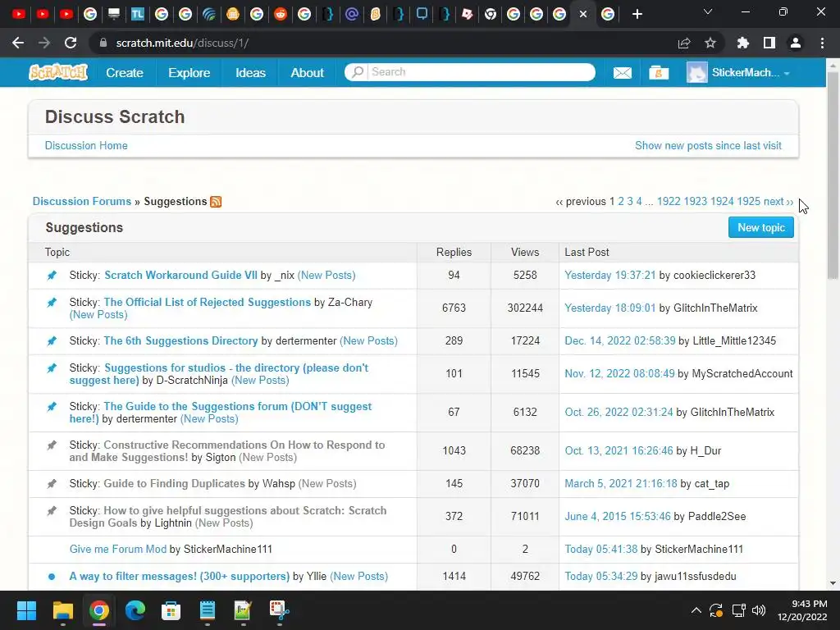Open a new browser tab
Image resolution: width=840 pixels, height=630 pixels.
637,14
